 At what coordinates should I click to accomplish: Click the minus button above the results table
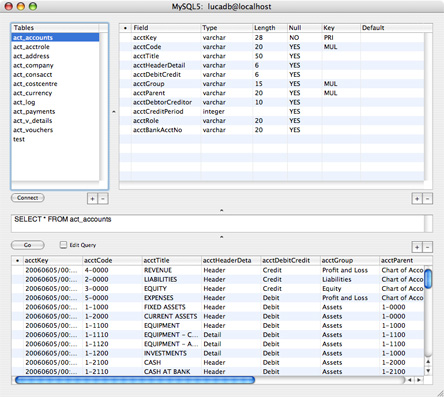428,247
